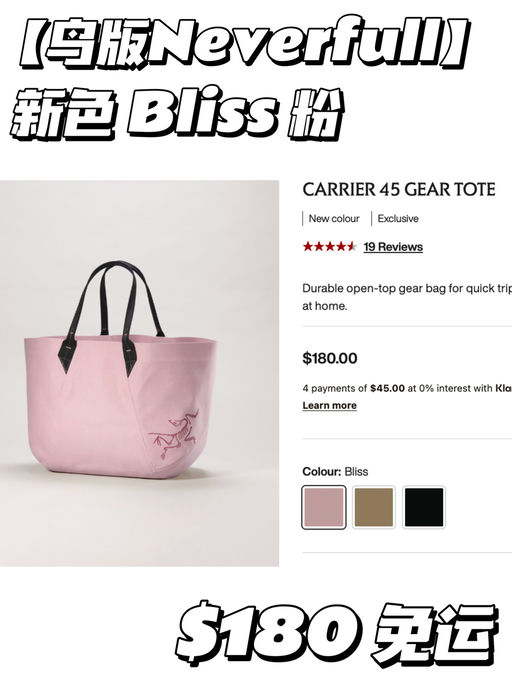Click the red star rating icons
512x683 pixels.
330,247
